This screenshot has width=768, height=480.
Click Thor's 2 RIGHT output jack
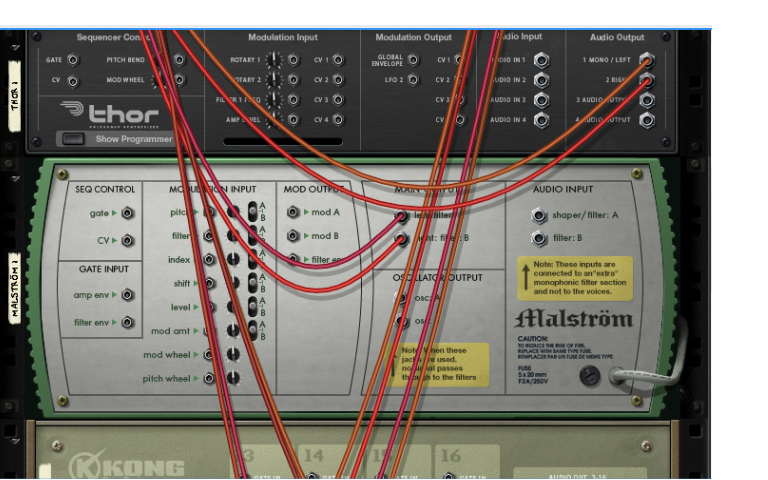(647, 80)
